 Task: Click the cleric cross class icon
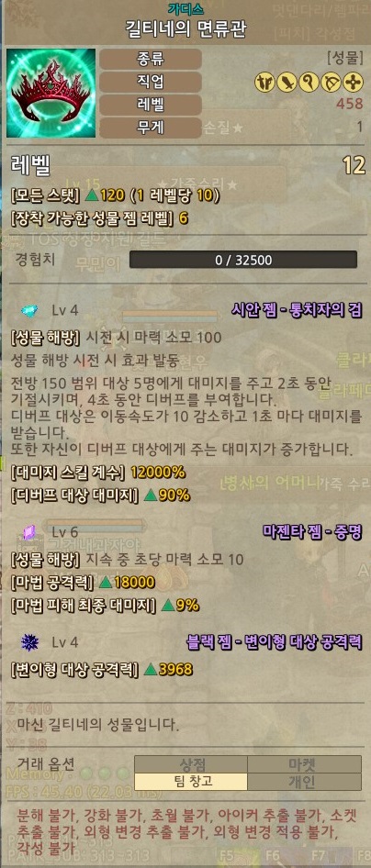coord(354,82)
